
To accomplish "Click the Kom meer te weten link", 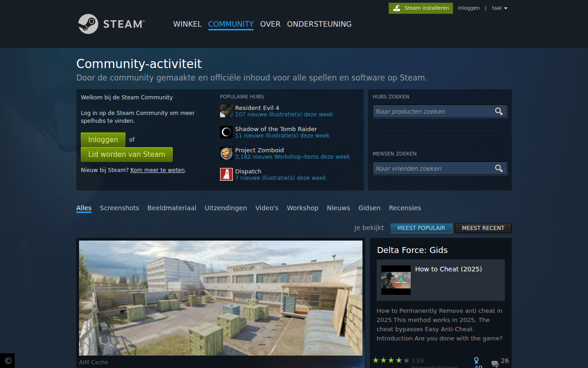I will pyautogui.click(x=158, y=170).
